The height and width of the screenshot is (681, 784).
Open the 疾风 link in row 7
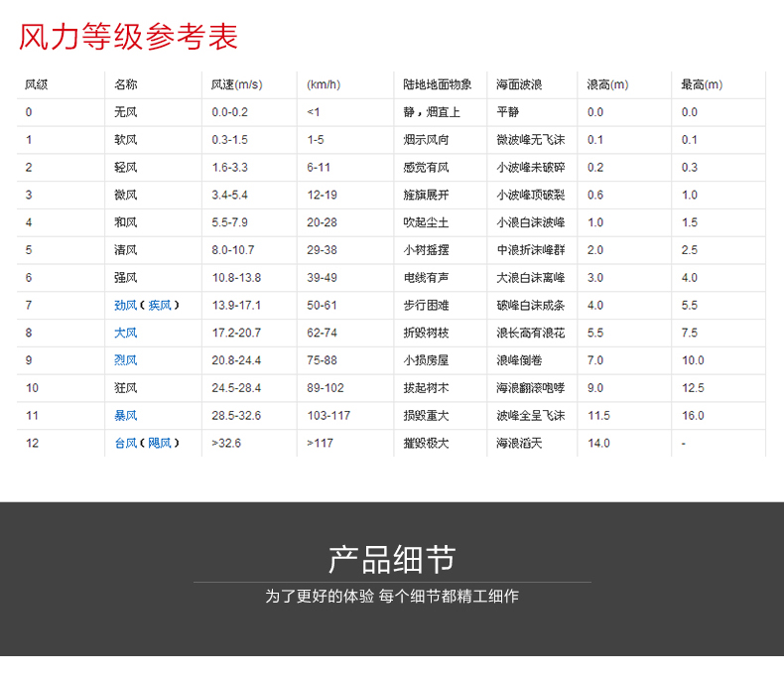pos(160,305)
